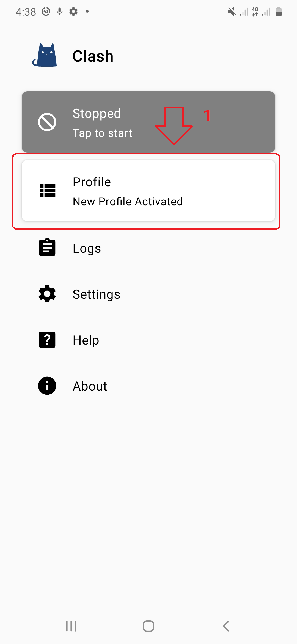The height and width of the screenshot is (644, 297).
Task: Open the Help menu item
Action: 86,340
